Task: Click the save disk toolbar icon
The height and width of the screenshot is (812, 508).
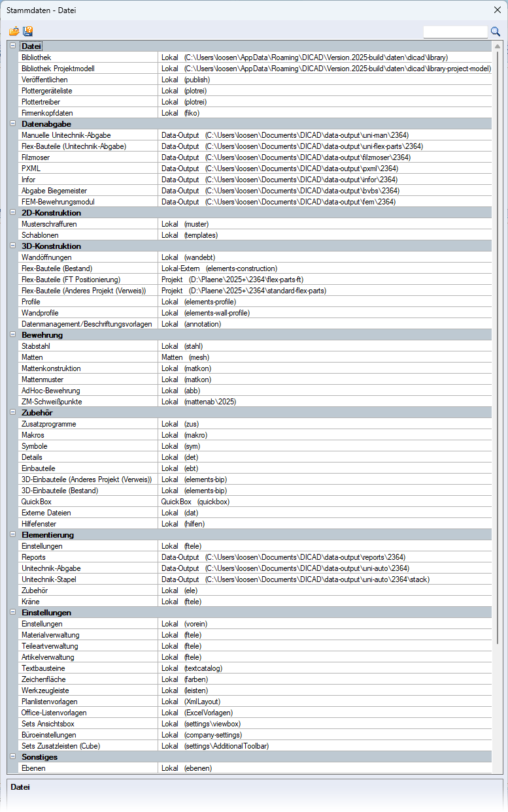Action: [x=27, y=31]
